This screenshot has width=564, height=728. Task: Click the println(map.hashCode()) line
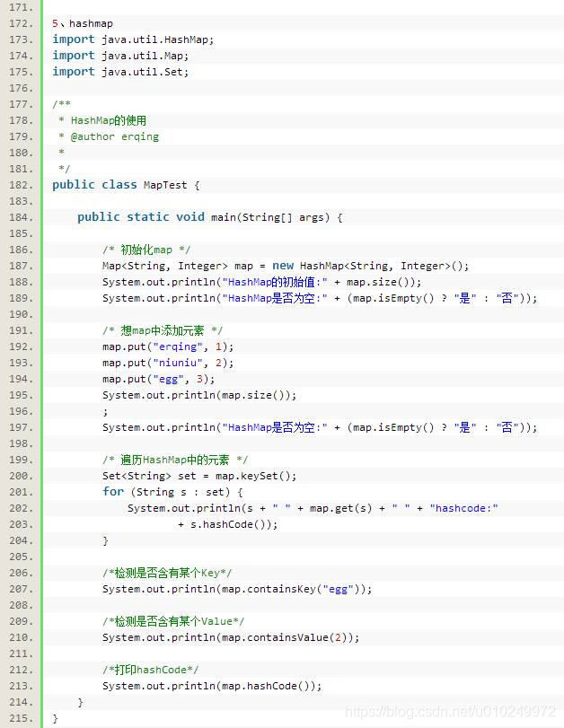point(212,686)
